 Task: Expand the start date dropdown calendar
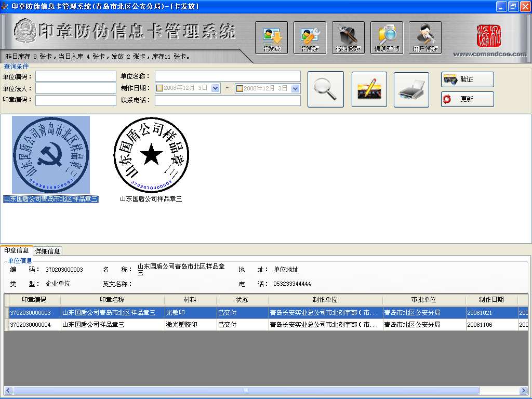pyautogui.click(x=216, y=88)
